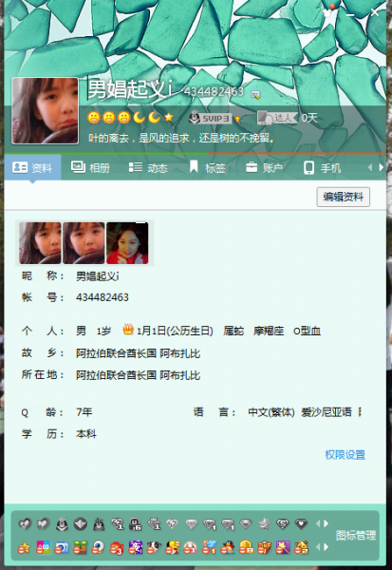
Task: Click the 摩羯座 zodiac text
Action: point(269,331)
